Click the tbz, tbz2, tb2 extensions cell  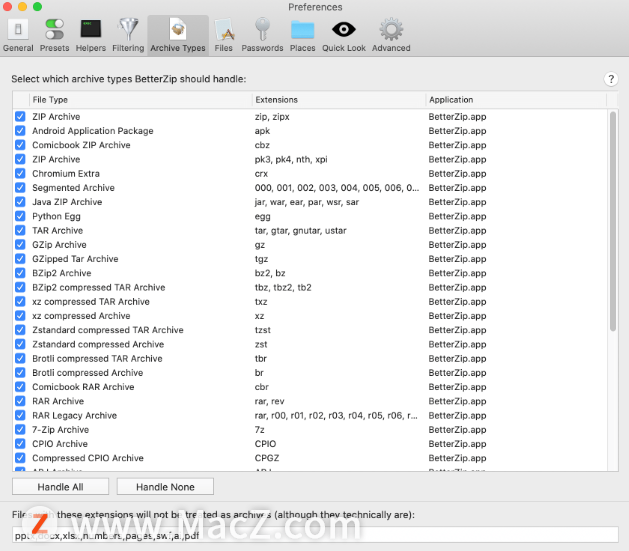283,288
